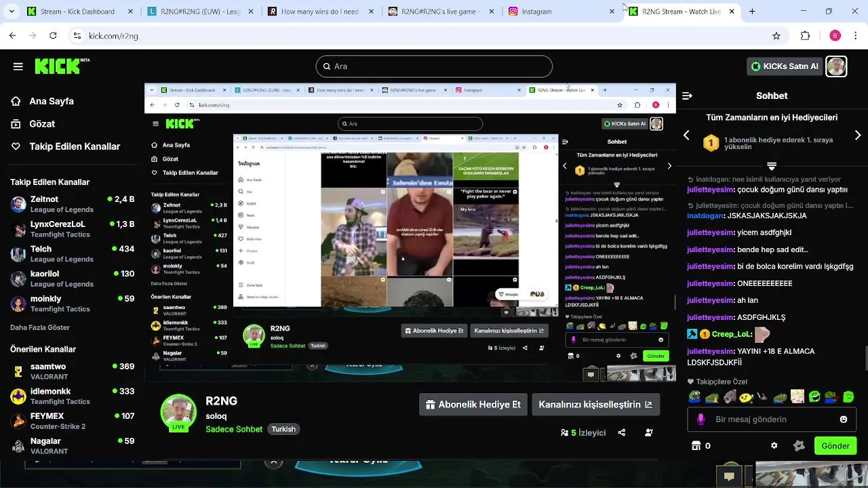Viewport: 868px width, 488px height.
Task: Open Telch channel in sidebar
Action: click(x=72, y=253)
